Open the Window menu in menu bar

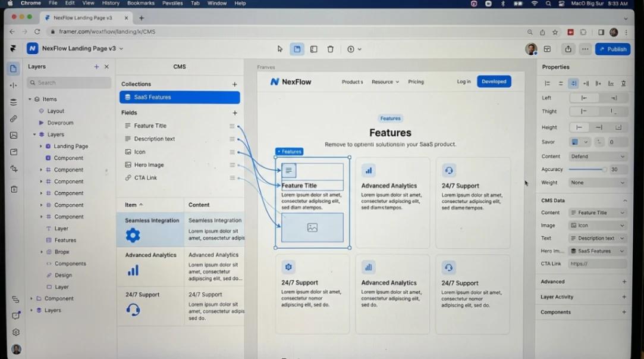click(x=217, y=4)
